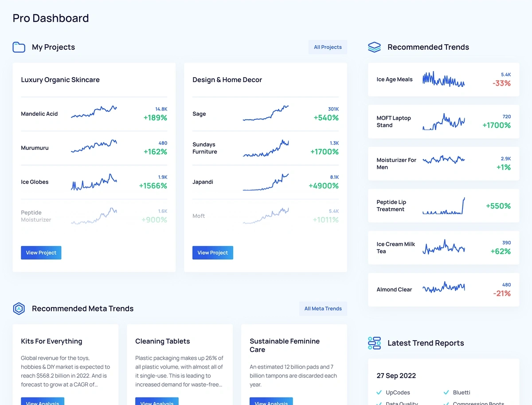Click the Recommended Trends stacked layers icon
This screenshot has height=405, width=532.
375,47
